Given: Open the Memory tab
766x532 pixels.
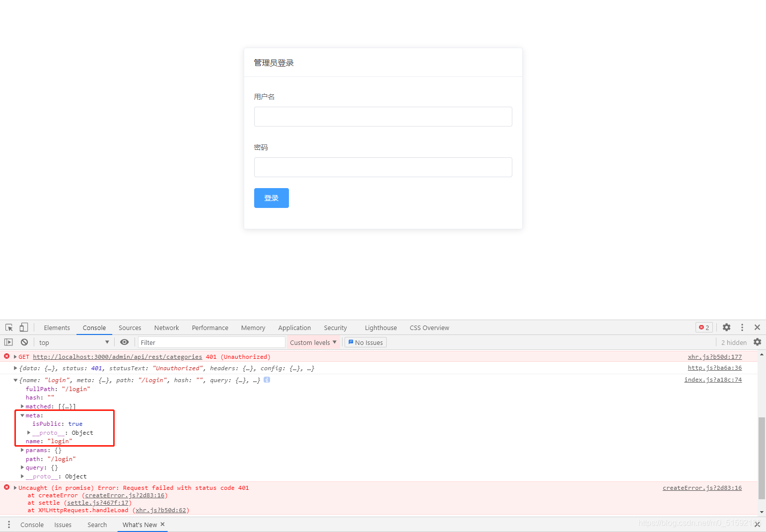Looking at the screenshot, I should [x=253, y=328].
